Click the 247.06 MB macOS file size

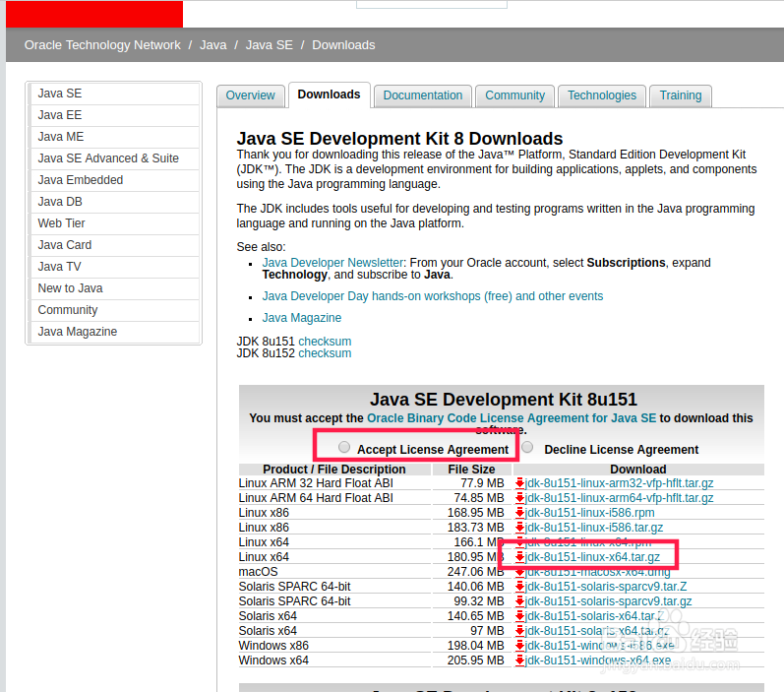click(x=475, y=572)
